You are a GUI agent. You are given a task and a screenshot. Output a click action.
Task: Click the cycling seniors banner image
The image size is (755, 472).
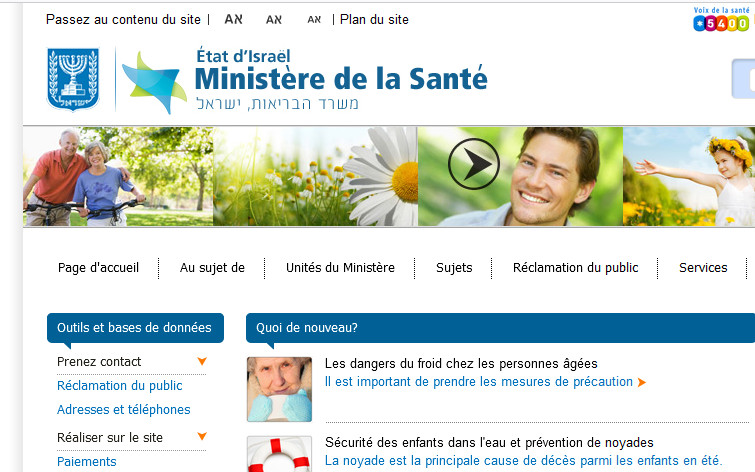tap(118, 177)
